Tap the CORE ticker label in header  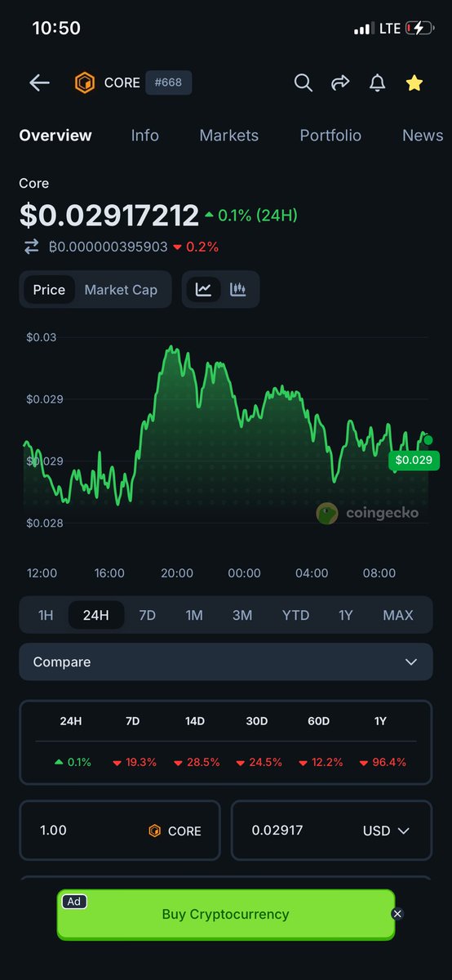pyautogui.click(x=122, y=83)
